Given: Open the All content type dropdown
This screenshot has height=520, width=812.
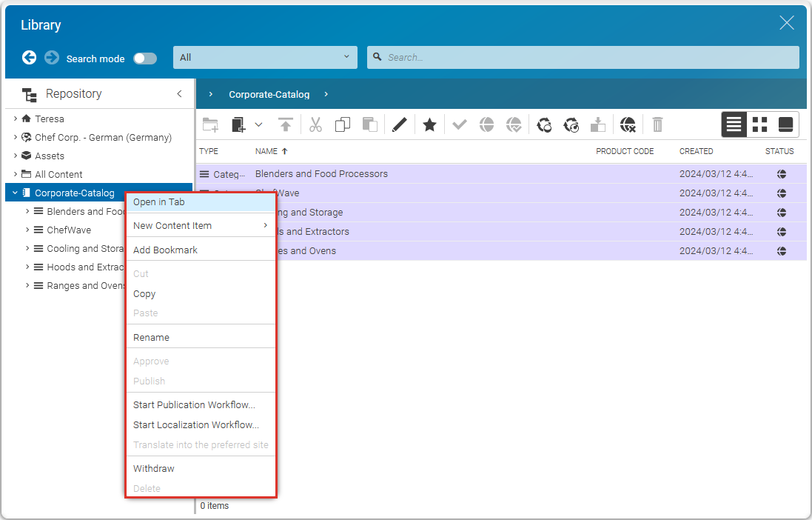Looking at the screenshot, I should [x=265, y=57].
